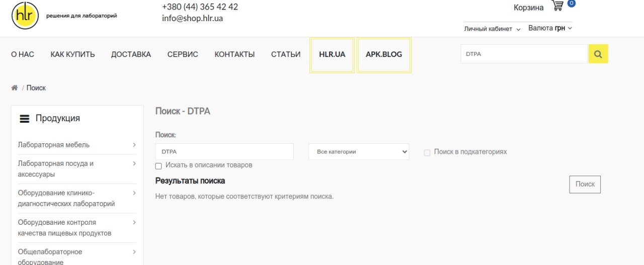
Task: Click the решения для лабораторий tagline
Action: click(82, 16)
